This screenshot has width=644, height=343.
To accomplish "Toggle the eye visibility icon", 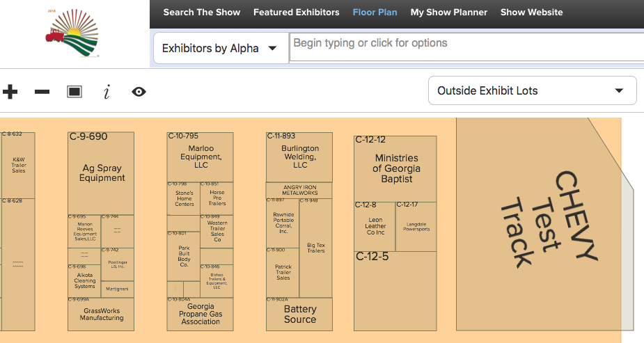I will coord(139,92).
